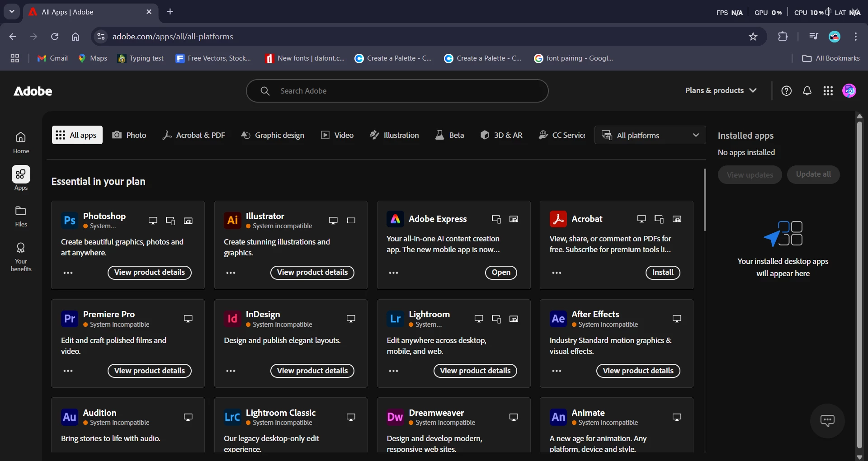Screen dimensions: 868x461
Task: Open Illustrator more options ellipsis
Action: (x=231, y=273)
